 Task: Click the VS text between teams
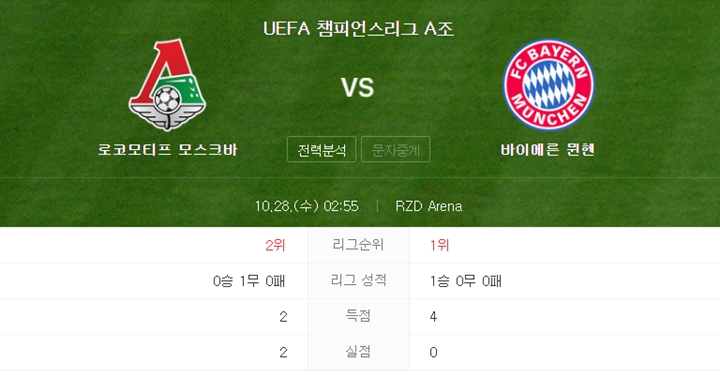click(x=358, y=87)
